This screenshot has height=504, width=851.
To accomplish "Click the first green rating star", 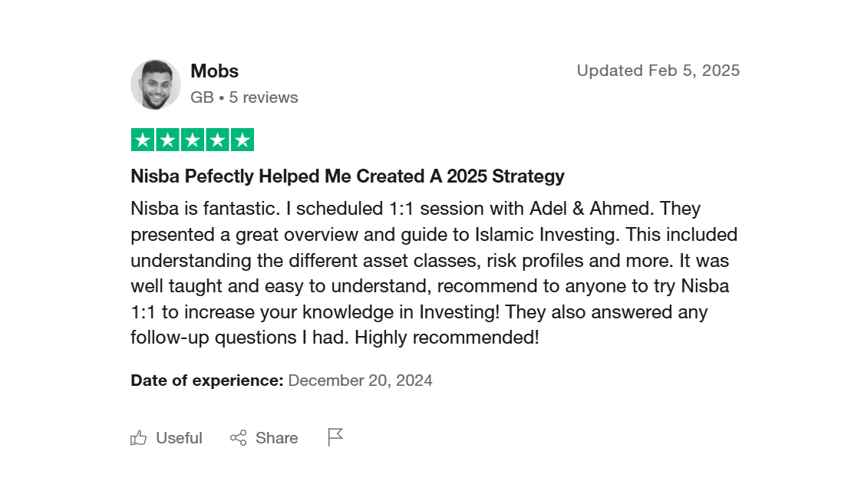I will pyautogui.click(x=143, y=140).
